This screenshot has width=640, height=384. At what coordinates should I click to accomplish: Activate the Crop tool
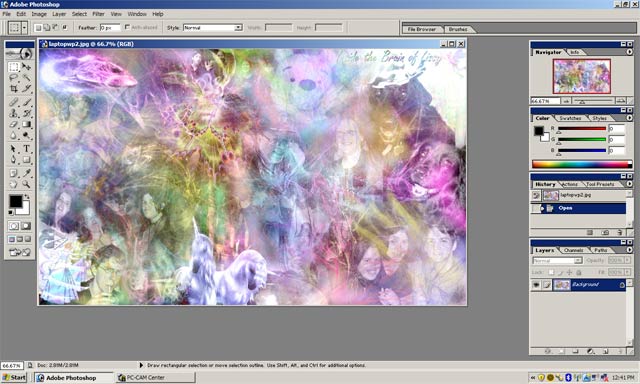coord(13,88)
